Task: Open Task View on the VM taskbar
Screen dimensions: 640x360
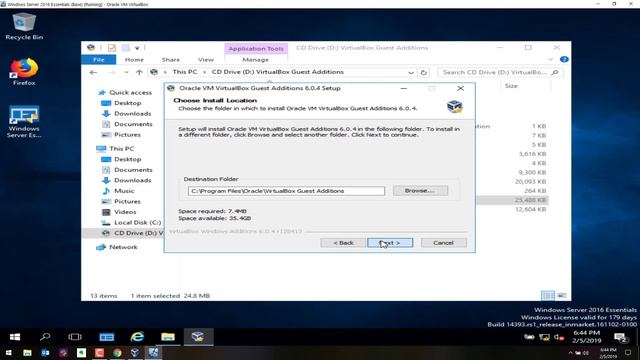Action: 75,337
